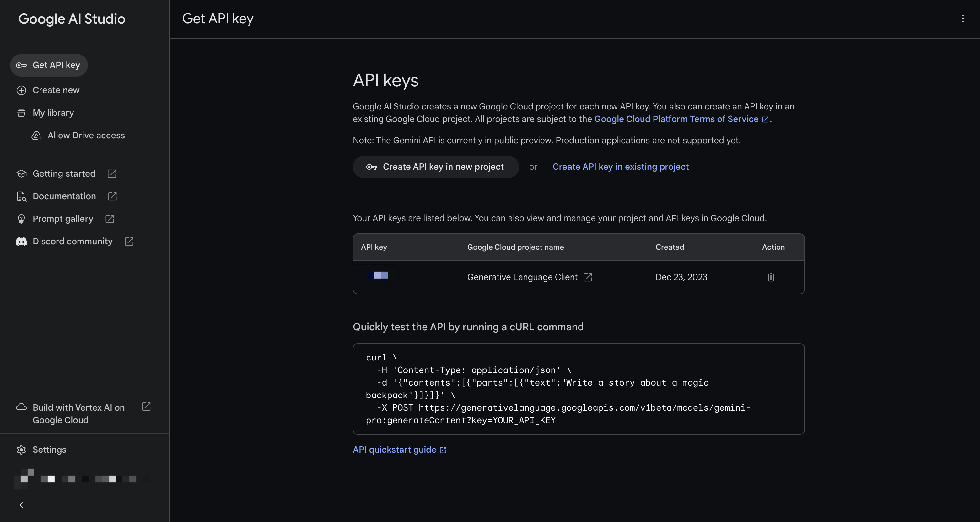Click the graduation cap Getting started icon
The height and width of the screenshot is (522, 980).
pos(21,174)
